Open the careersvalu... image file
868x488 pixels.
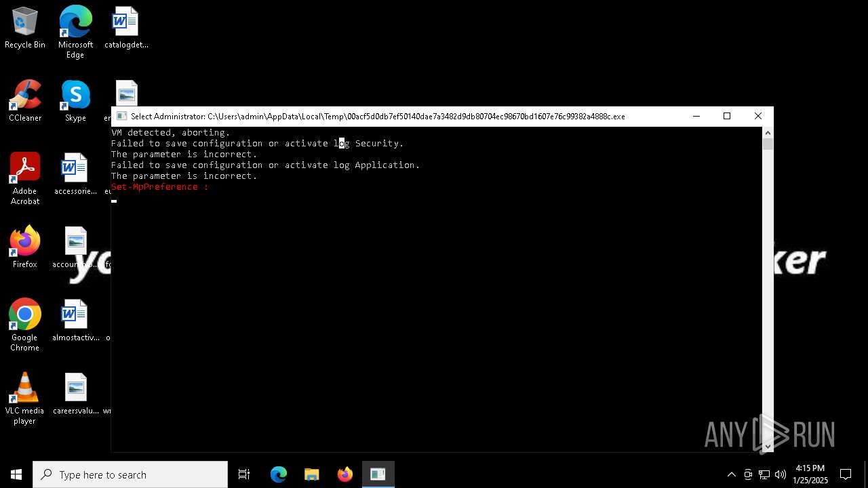(x=75, y=394)
